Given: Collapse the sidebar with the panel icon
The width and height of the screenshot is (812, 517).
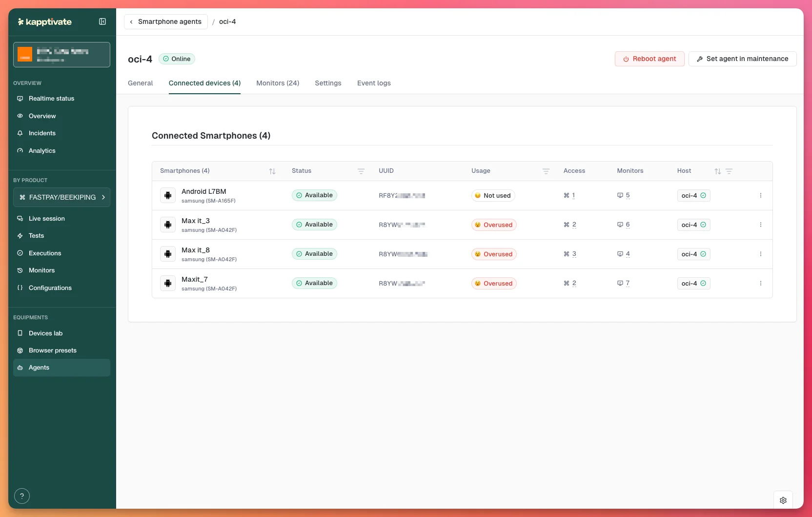Looking at the screenshot, I should (x=102, y=21).
